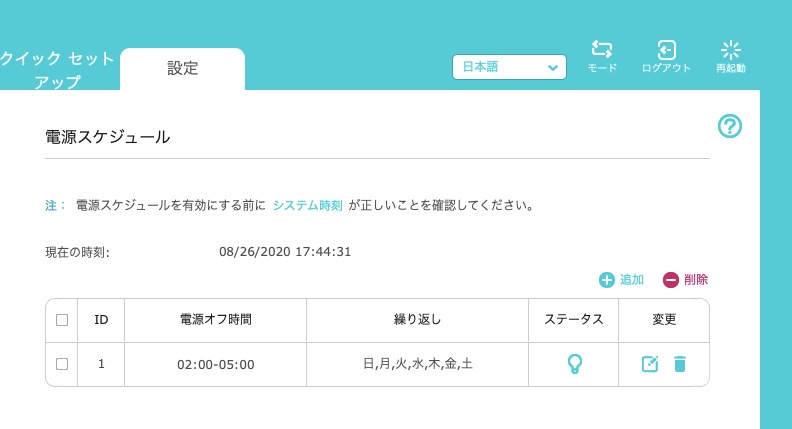792x429 pixels.
Task: Click the 02:00-05:00 power off time cell
Action: point(216,364)
